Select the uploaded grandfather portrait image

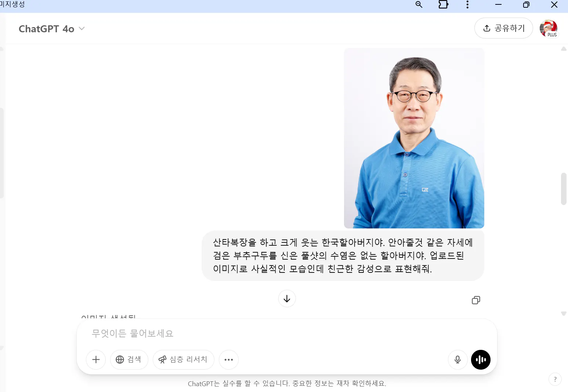pos(414,138)
